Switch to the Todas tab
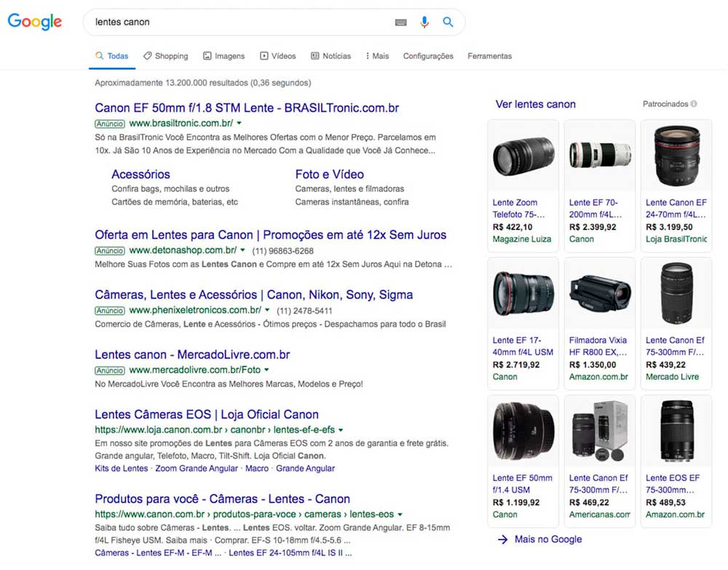The width and height of the screenshot is (728, 570). pos(112,56)
